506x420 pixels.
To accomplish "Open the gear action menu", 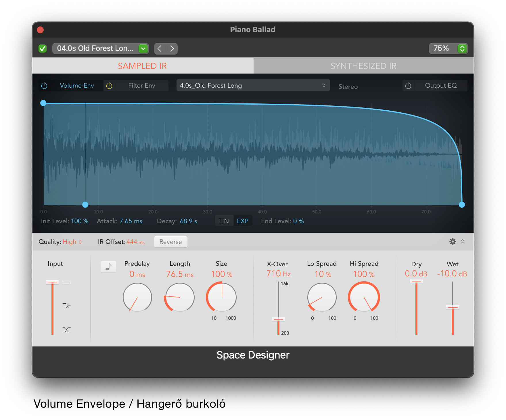I will 457,242.
